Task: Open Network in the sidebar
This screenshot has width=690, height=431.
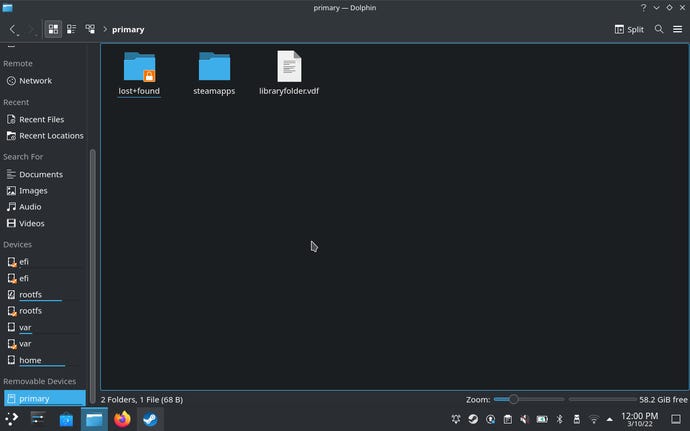Action: [x=35, y=81]
